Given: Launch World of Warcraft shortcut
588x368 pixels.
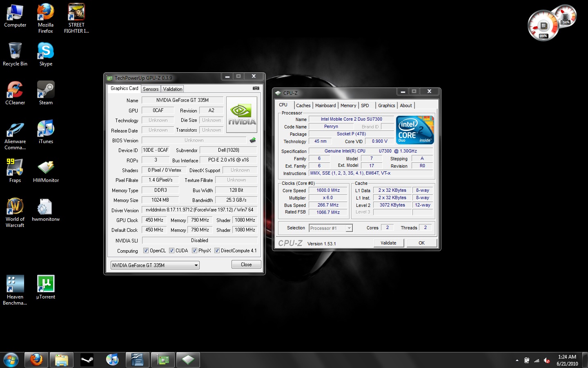Looking at the screenshot, I should [x=15, y=213].
